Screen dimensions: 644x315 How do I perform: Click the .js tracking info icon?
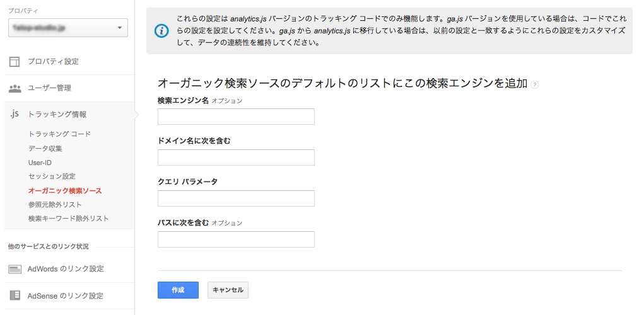pos(15,115)
